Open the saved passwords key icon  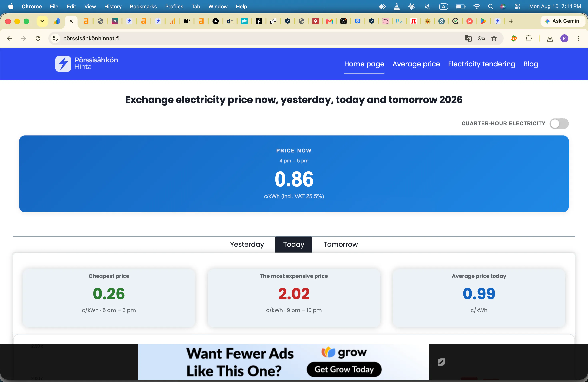pyautogui.click(x=481, y=39)
